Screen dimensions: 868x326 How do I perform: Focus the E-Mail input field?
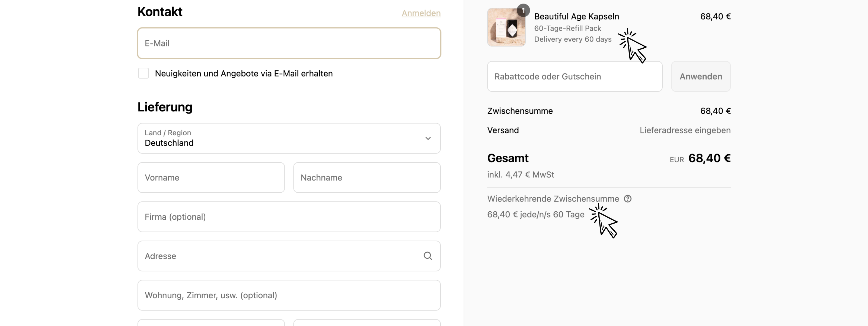click(x=289, y=43)
